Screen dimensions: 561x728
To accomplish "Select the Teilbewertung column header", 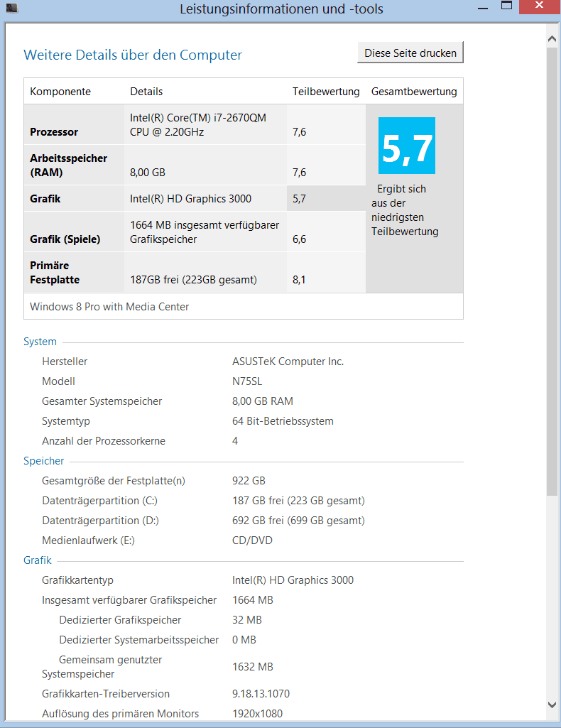I will [x=326, y=92].
